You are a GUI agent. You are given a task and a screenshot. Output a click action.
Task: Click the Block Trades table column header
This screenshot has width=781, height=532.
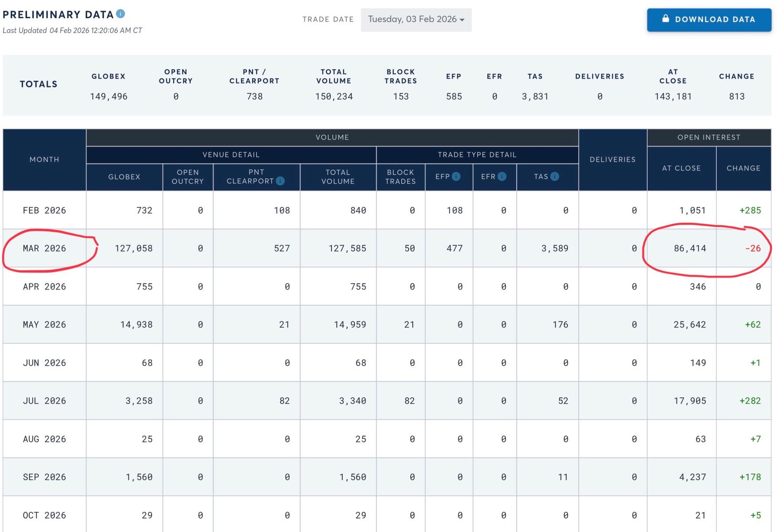[x=400, y=177]
